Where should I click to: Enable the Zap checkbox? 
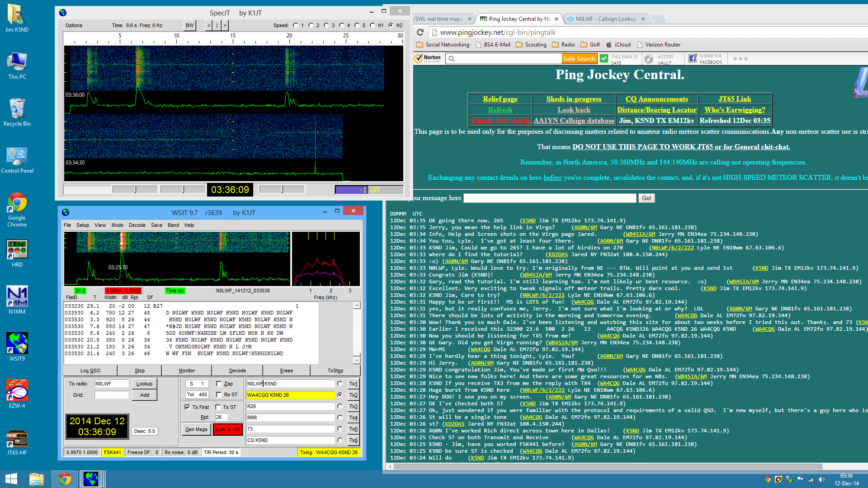(219, 384)
